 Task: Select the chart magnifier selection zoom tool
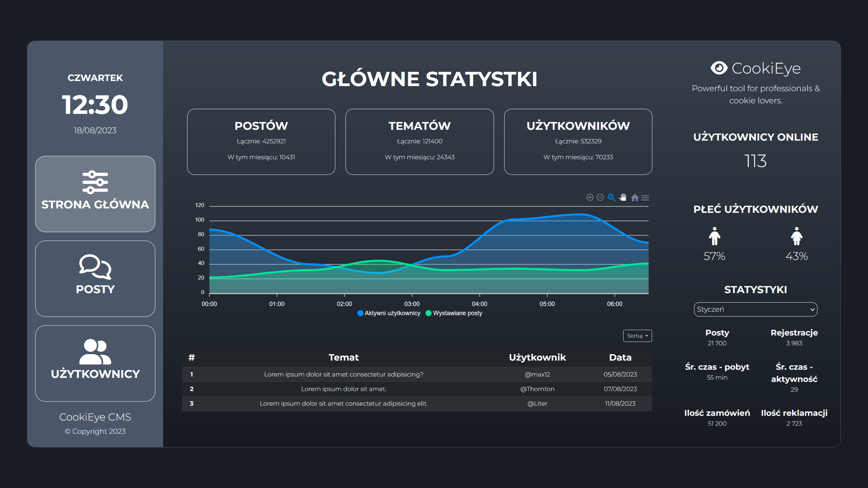pos(611,197)
